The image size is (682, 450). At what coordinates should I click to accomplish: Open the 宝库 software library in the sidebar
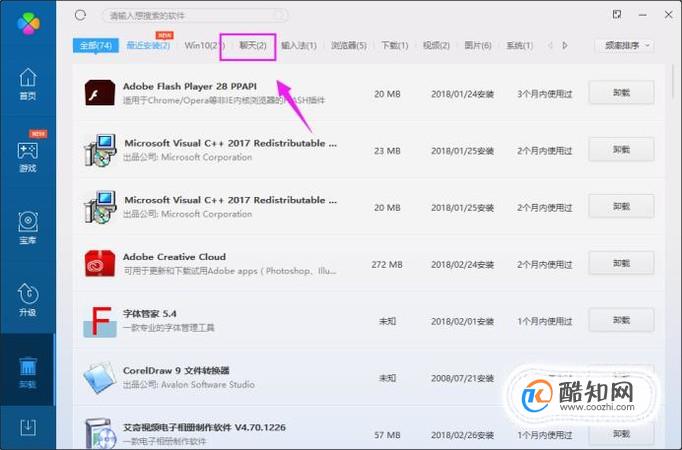27,228
